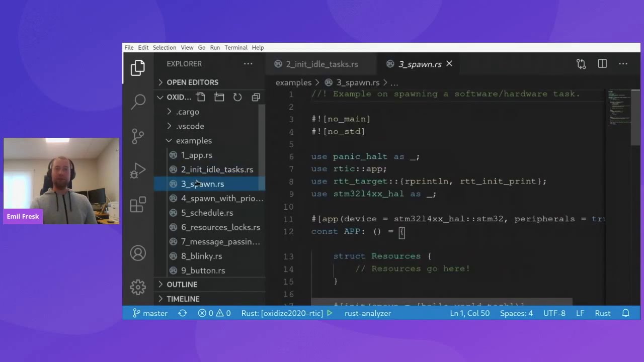644x362 pixels.
Task: Close the 3_spawn.rs tab
Action: (449, 64)
